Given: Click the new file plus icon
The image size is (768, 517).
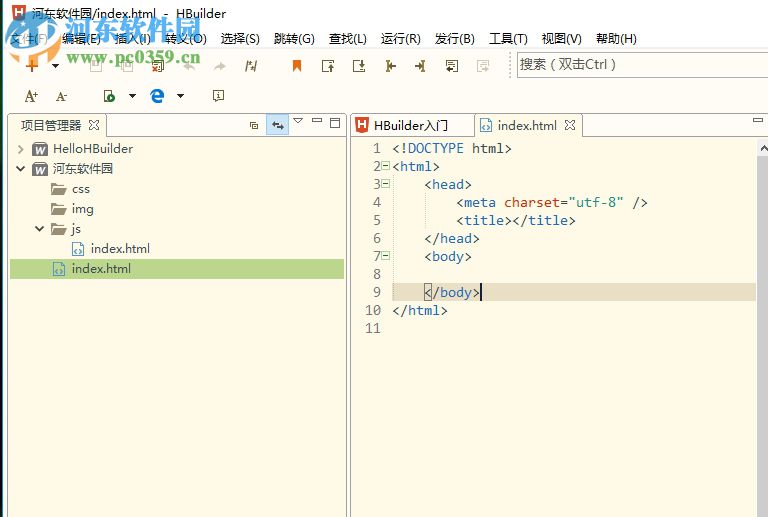Looking at the screenshot, I should [x=32, y=66].
